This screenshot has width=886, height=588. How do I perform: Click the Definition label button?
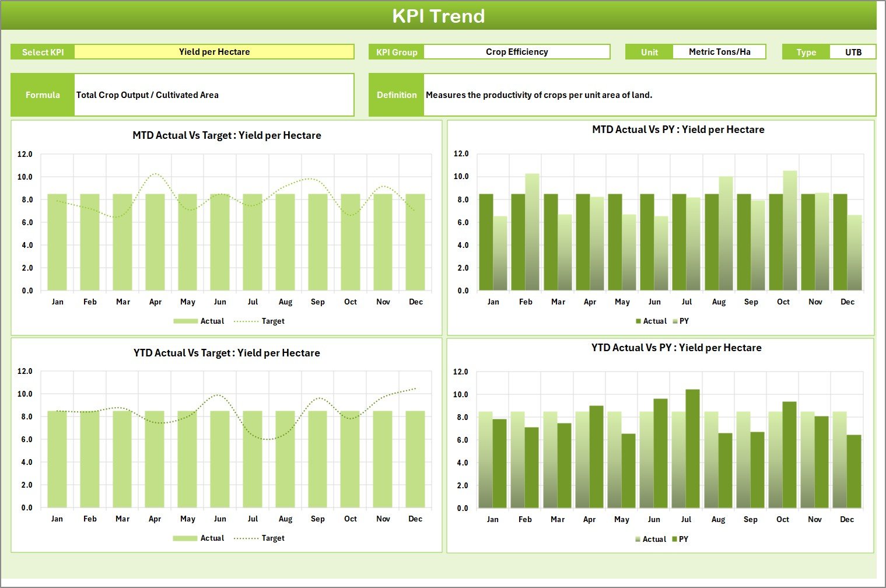396,94
